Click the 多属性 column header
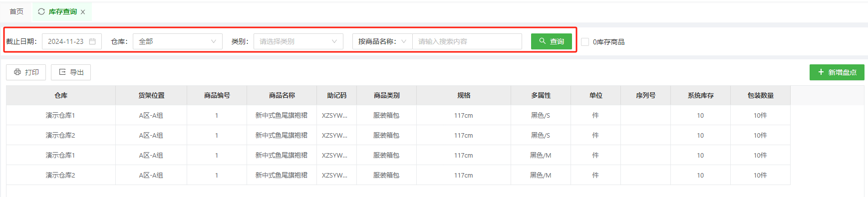 pos(541,95)
